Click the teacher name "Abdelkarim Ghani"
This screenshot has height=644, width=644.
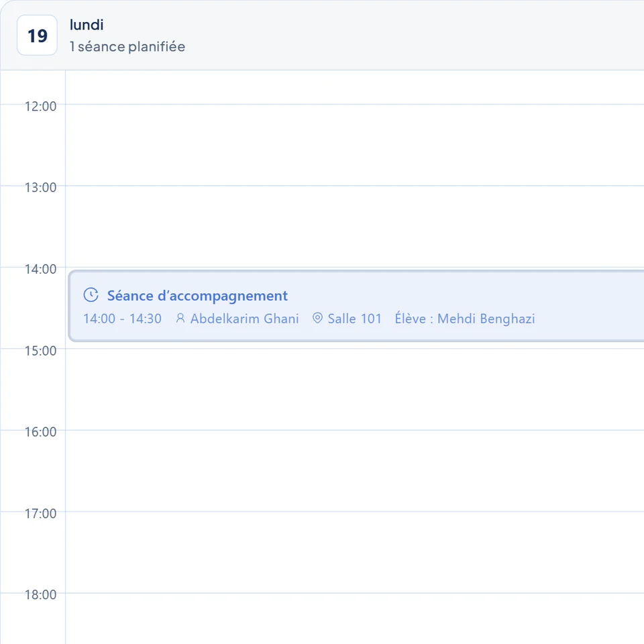pos(244,319)
